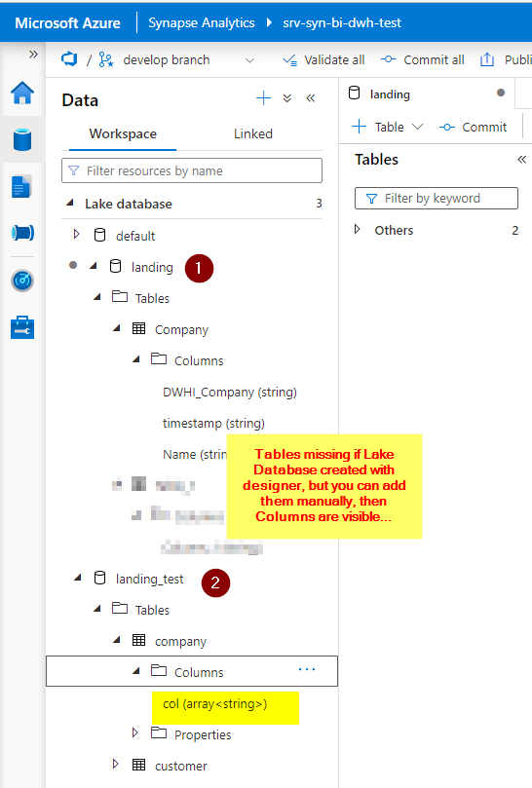The height and width of the screenshot is (788, 532).
Task: Open the Monitor hub gauge icon
Action: (22, 281)
